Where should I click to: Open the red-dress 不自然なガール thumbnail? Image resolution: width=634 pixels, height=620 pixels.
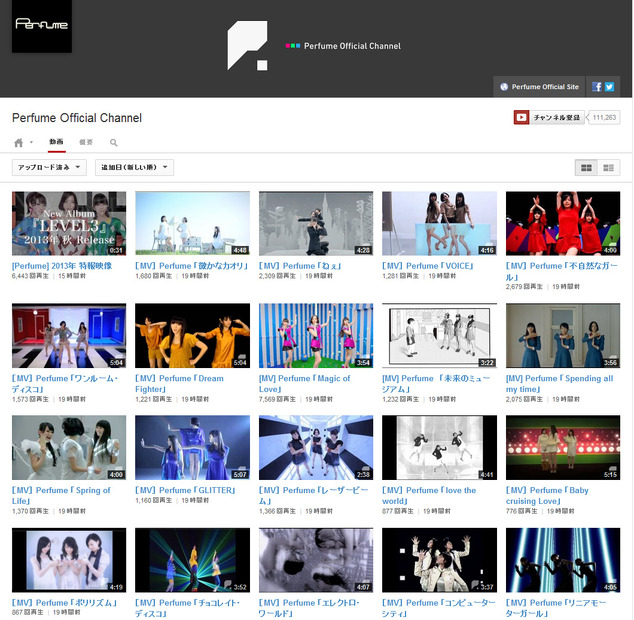[563, 223]
